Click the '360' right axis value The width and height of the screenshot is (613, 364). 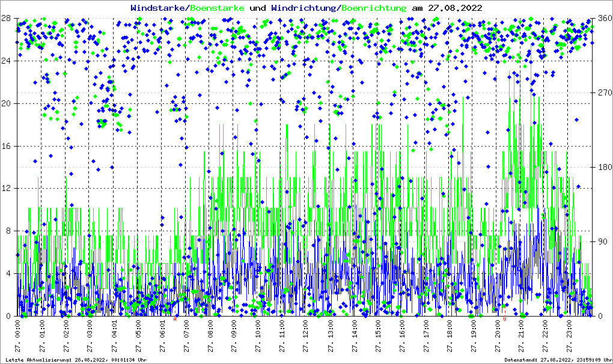click(x=603, y=18)
